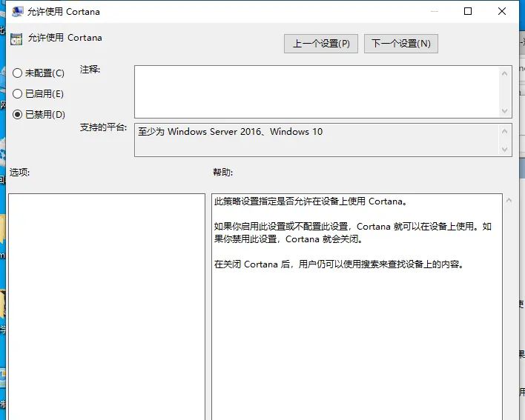
Task: Click the supported platform box scroll down arrow
Action: click(x=504, y=149)
